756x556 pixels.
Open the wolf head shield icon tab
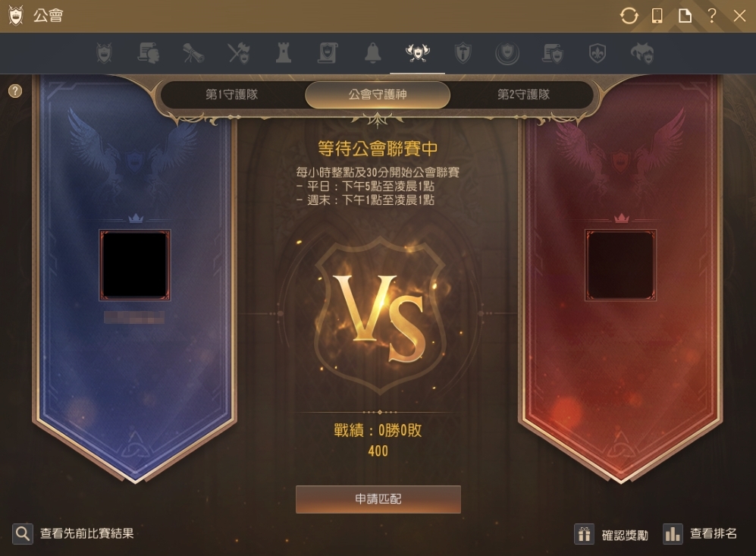click(x=642, y=53)
